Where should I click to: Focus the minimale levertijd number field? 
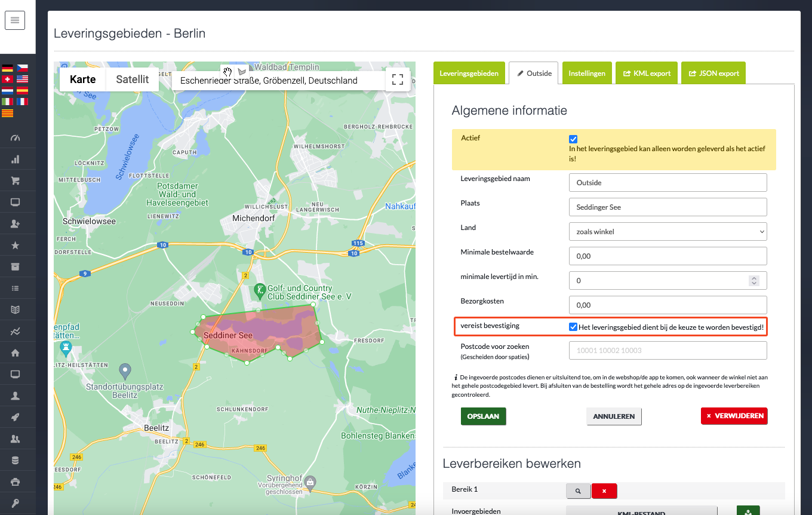[668, 281]
